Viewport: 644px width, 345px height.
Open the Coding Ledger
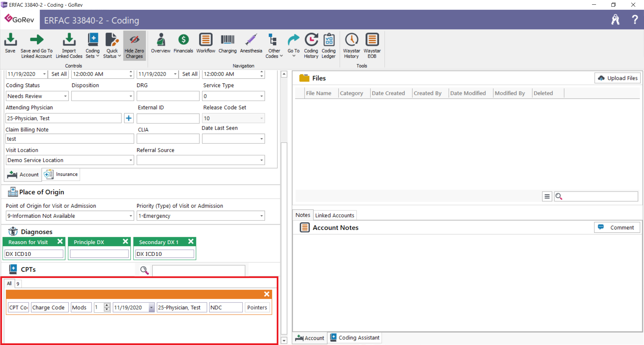pyautogui.click(x=329, y=46)
